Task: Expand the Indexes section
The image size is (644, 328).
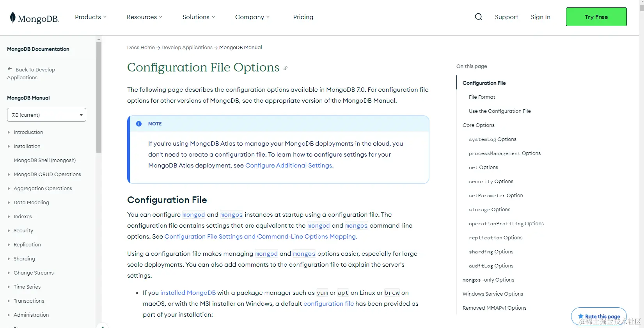Action: tap(23, 216)
